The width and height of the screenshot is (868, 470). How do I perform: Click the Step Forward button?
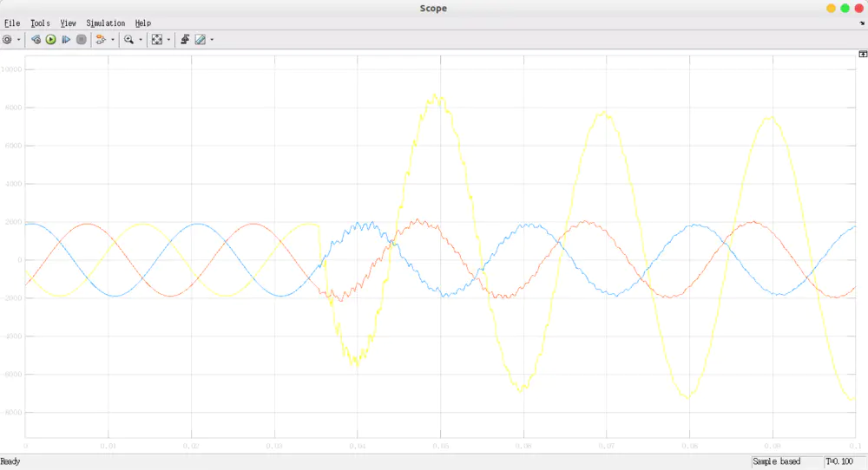point(66,40)
